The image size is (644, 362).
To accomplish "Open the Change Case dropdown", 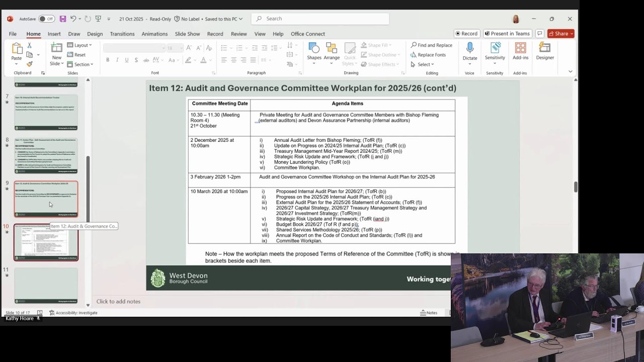I will [174, 60].
